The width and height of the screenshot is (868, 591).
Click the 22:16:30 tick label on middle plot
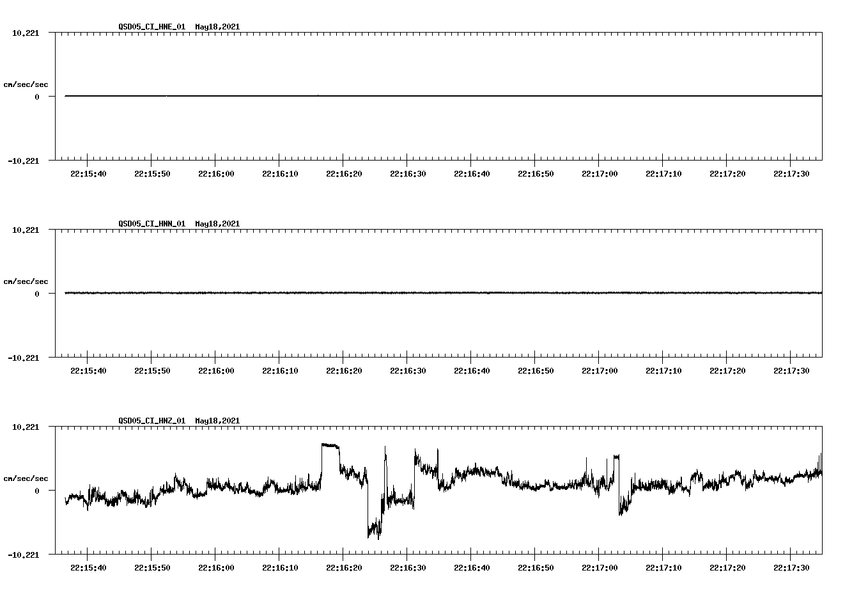coord(409,370)
